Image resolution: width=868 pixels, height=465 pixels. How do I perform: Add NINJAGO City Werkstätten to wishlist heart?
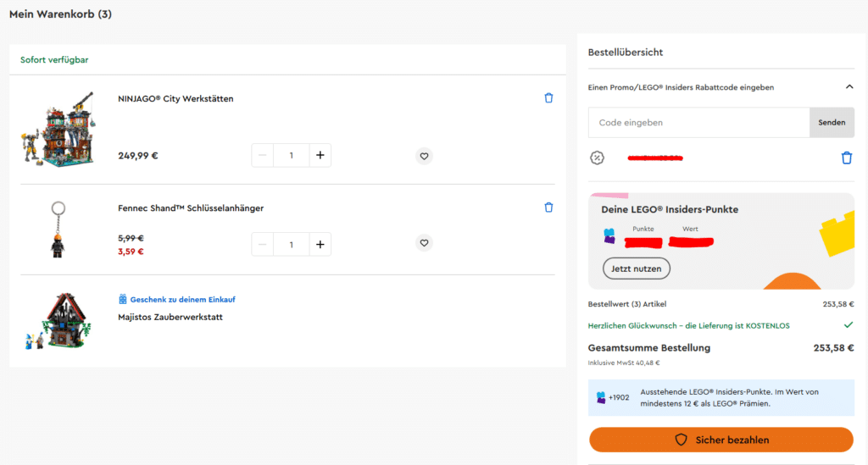424,156
